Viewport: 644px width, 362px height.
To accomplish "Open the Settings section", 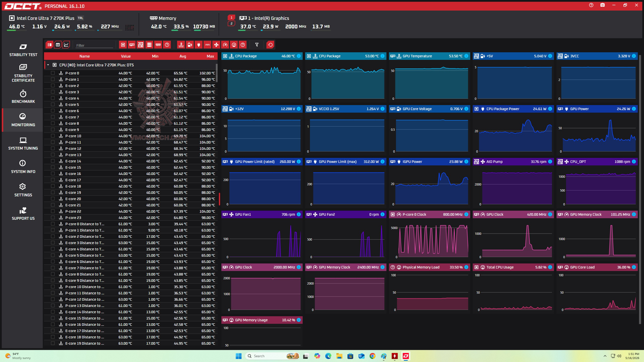I will pos(23,190).
